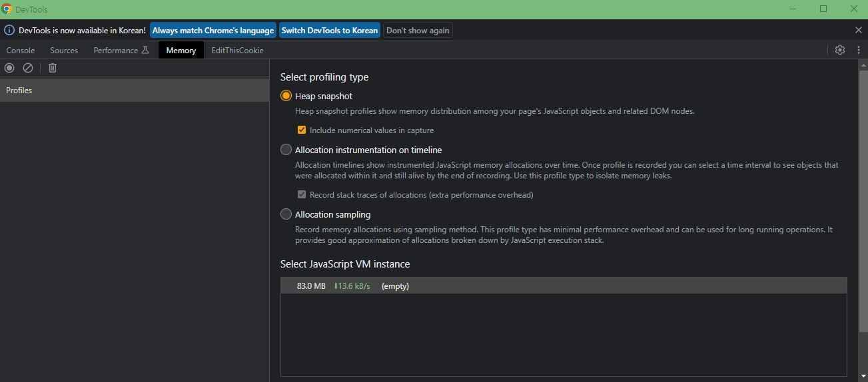
Task: Dismiss the Korean language info bar
Action: click(859, 30)
